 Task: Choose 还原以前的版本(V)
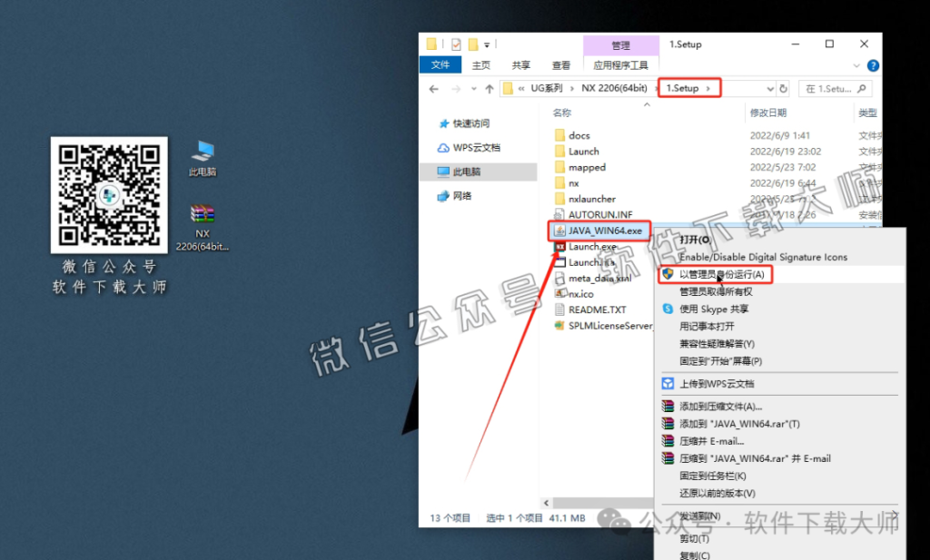(x=717, y=493)
